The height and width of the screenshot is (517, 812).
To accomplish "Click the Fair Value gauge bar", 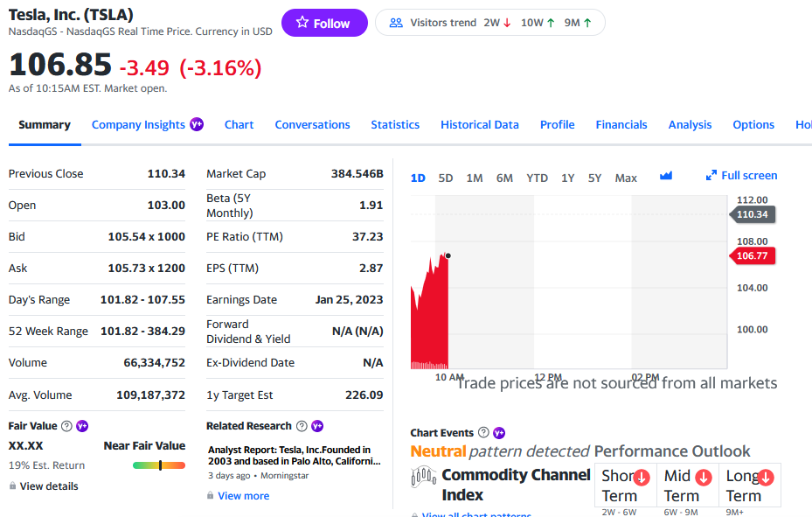I will [x=159, y=465].
